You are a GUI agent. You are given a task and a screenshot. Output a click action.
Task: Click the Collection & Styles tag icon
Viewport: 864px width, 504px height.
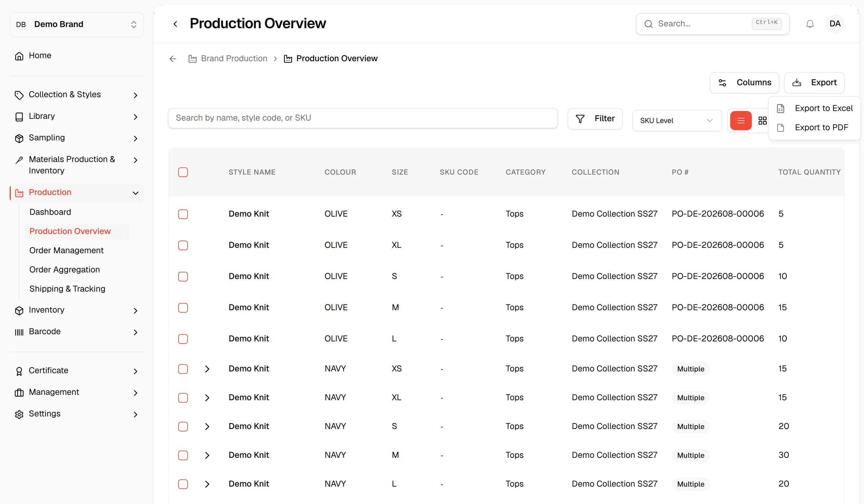click(19, 95)
